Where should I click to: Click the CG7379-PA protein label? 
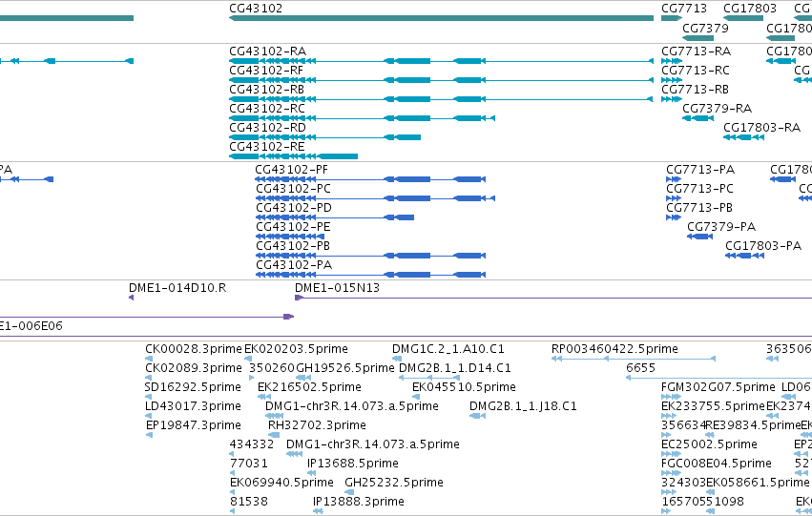[x=721, y=227]
